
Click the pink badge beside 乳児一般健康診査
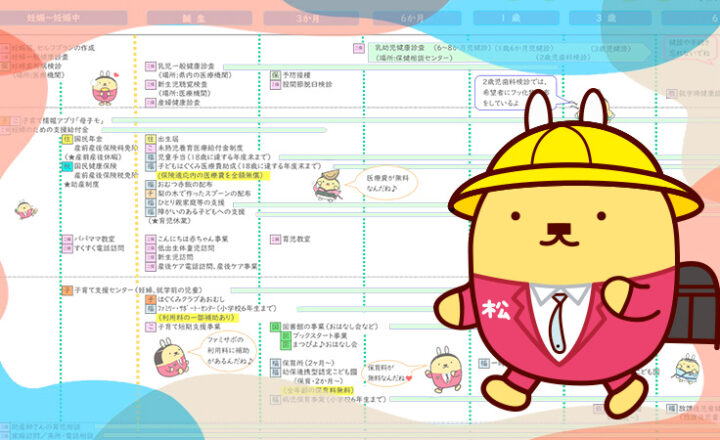pyautogui.click(x=151, y=66)
